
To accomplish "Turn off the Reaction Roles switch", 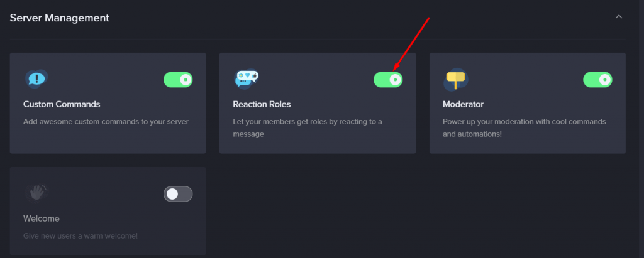I will click(x=387, y=80).
